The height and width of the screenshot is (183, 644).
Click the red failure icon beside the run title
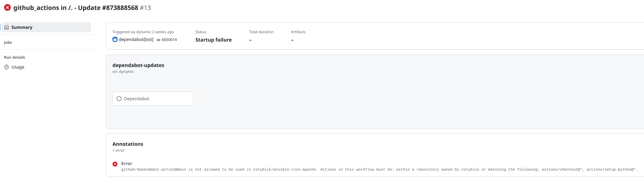click(7, 8)
